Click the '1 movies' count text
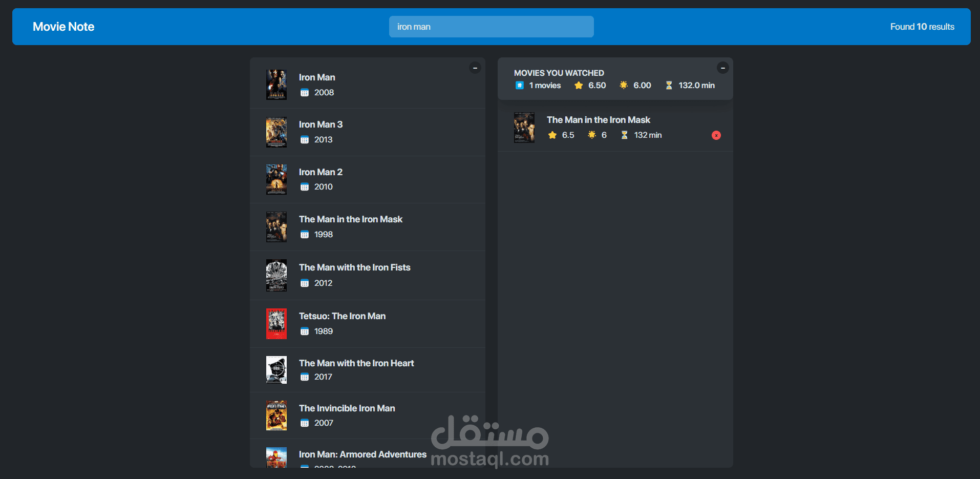This screenshot has height=479, width=980. (545, 86)
